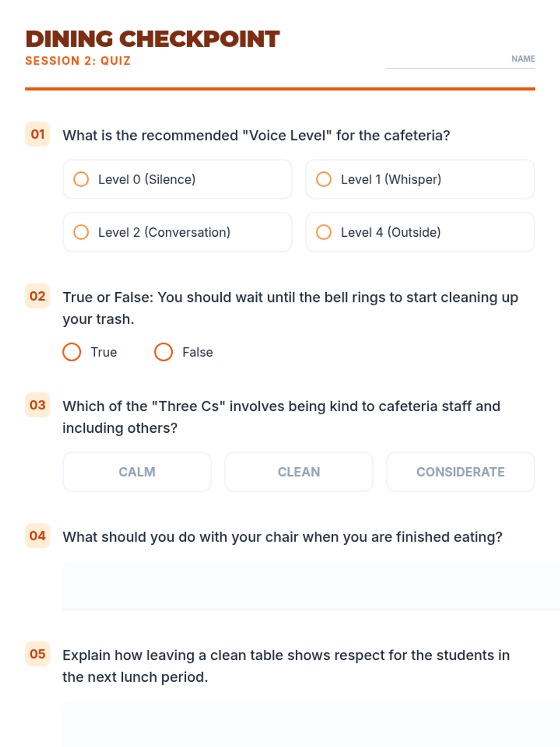Click the 02 question number badge
The image size is (560, 747).
(37, 296)
